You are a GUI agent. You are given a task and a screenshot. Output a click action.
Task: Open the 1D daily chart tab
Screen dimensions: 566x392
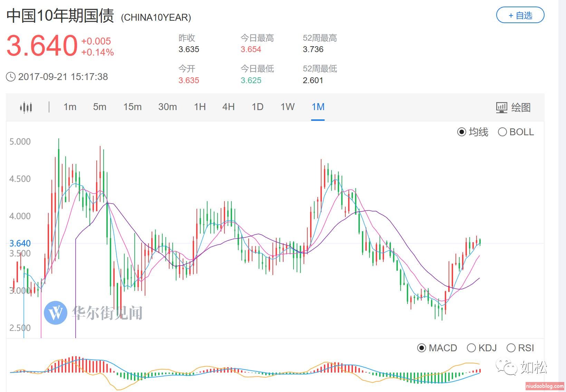click(x=257, y=107)
